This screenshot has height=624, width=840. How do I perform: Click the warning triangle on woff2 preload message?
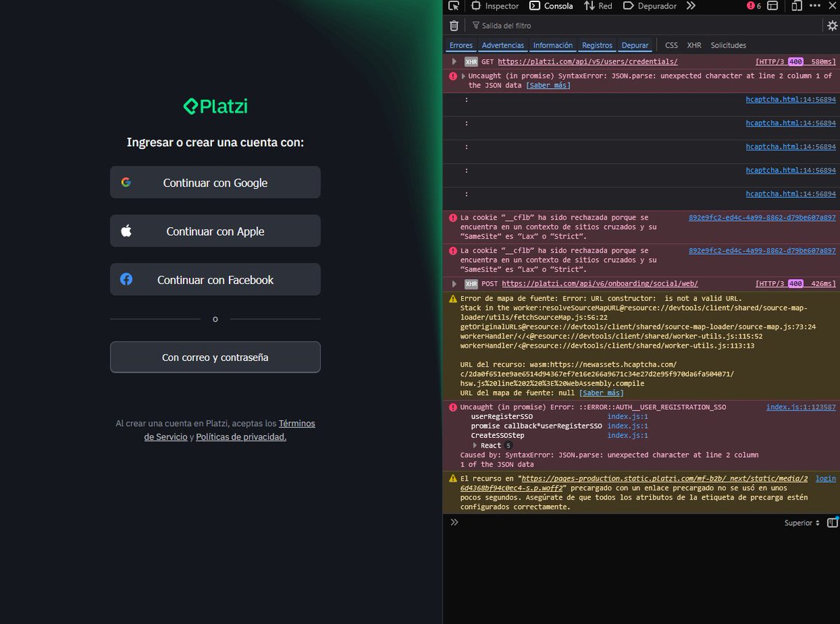click(x=453, y=478)
